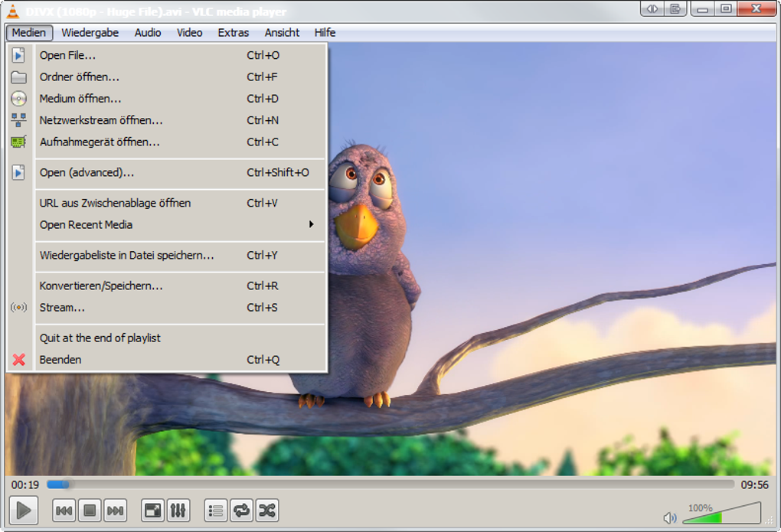Open the Wiedergabe menu
This screenshot has width=781, height=532.
[90, 33]
